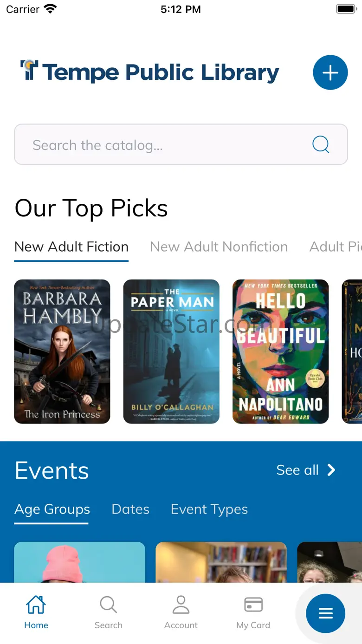This screenshot has height=644, width=362.
Task: Open The Paper Man book cover
Action: tap(171, 351)
